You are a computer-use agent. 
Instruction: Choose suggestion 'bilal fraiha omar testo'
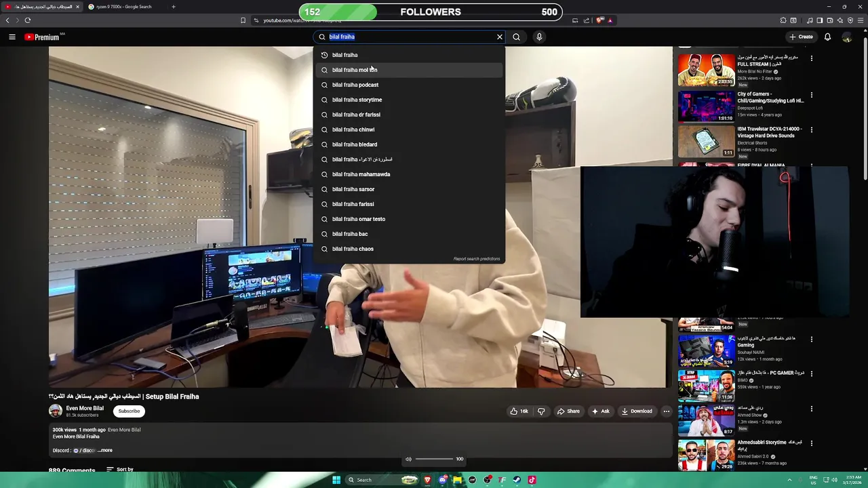tap(409, 219)
